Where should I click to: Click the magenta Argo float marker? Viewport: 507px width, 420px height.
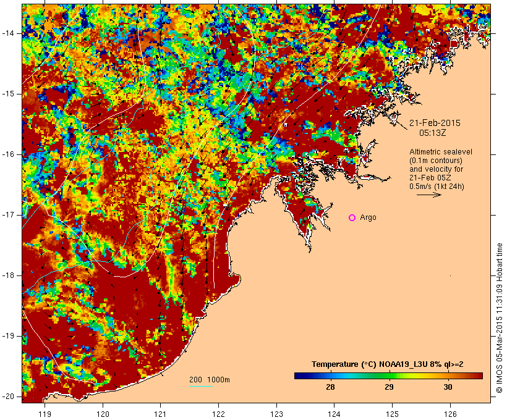pyautogui.click(x=352, y=218)
